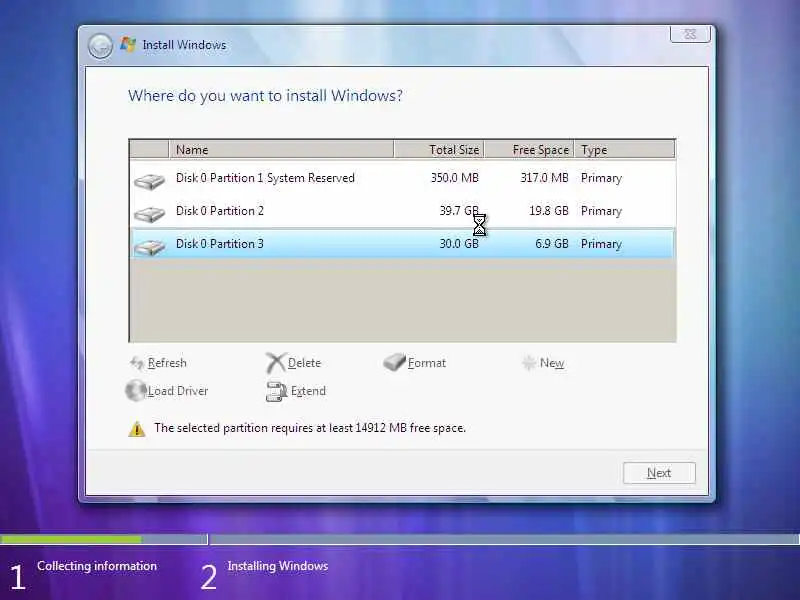Viewport: 800px width, 600px height.
Task: Click Primary type in Partition 3 row
Action: click(x=601, y=244)
